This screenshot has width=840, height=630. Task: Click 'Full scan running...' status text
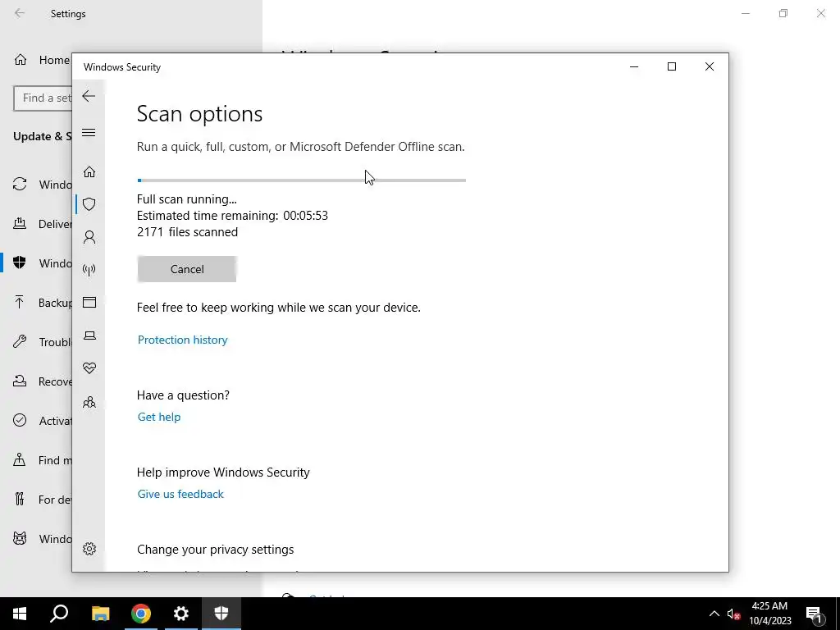tap(186, 199)
